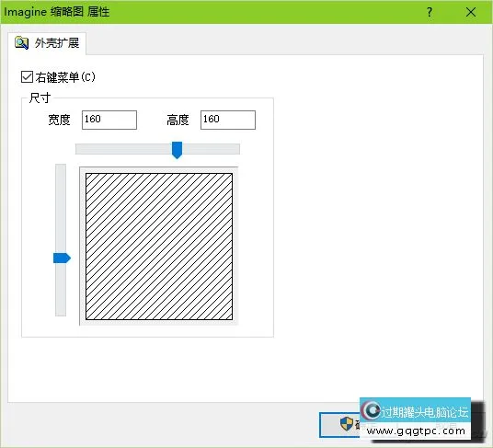Click the horizontal width slider thumb
This screenshot has width=493, height=448.
click(177, 150)
